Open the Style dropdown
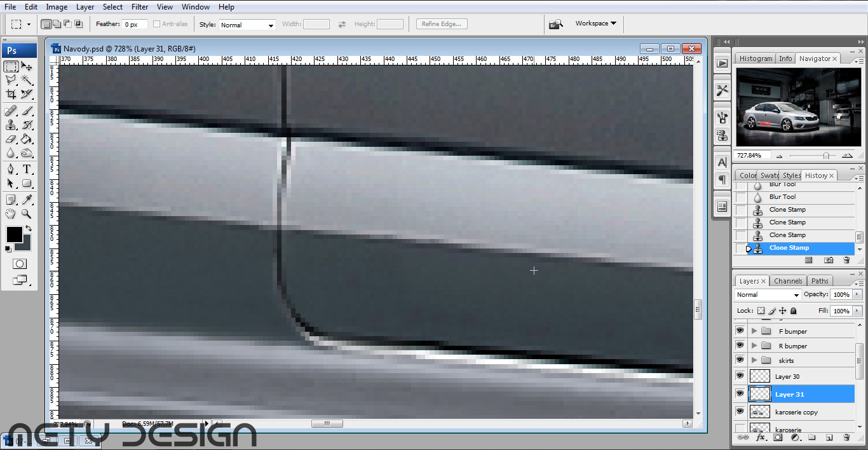This screenshot has height=450, width=868. [x=247, y=25]
